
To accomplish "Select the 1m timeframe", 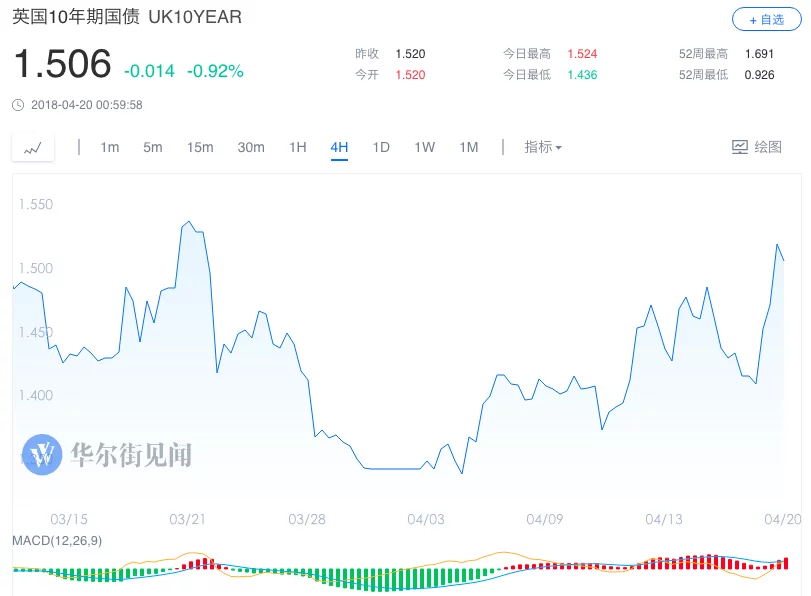I will (x=110, y=147).
